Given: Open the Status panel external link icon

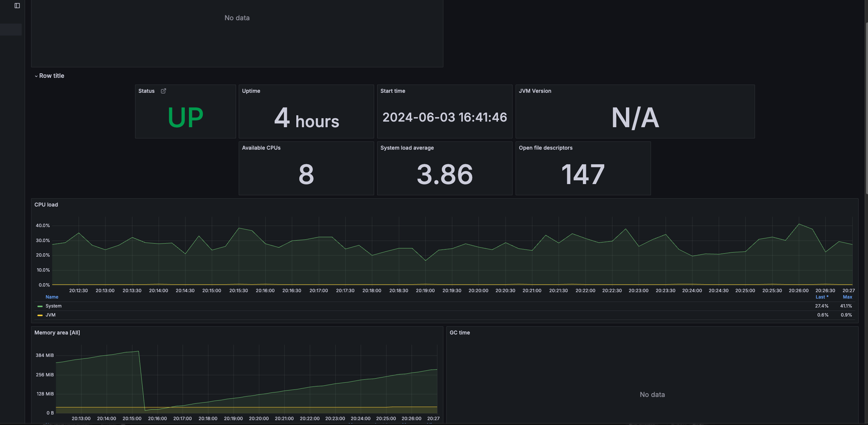Looking at the screenshot, I should [163, 91].
